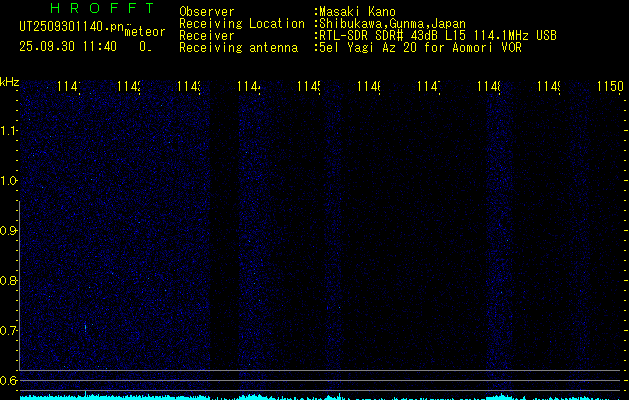Screen dimensions: 629x400
Task: Select the RTL-SDR SDR# 43dB receiver details
Action: pos(438,36)
